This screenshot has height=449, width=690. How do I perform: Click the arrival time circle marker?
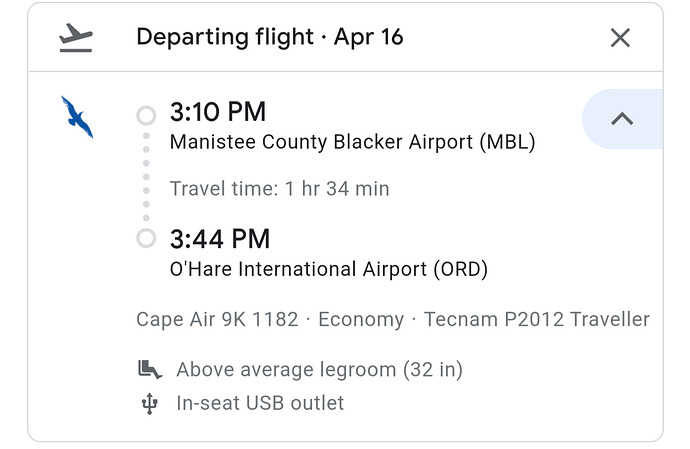coord(146,239)
